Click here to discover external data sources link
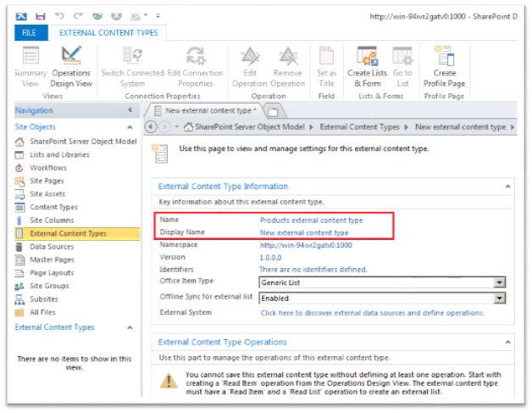The image size is (532, 413). pos(372,313)
